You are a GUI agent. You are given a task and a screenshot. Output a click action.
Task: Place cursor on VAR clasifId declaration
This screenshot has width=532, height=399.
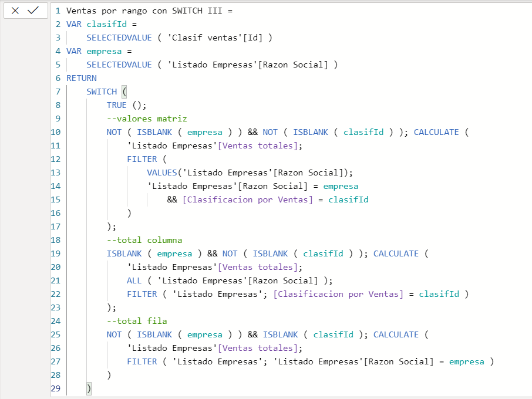point(101,24)
